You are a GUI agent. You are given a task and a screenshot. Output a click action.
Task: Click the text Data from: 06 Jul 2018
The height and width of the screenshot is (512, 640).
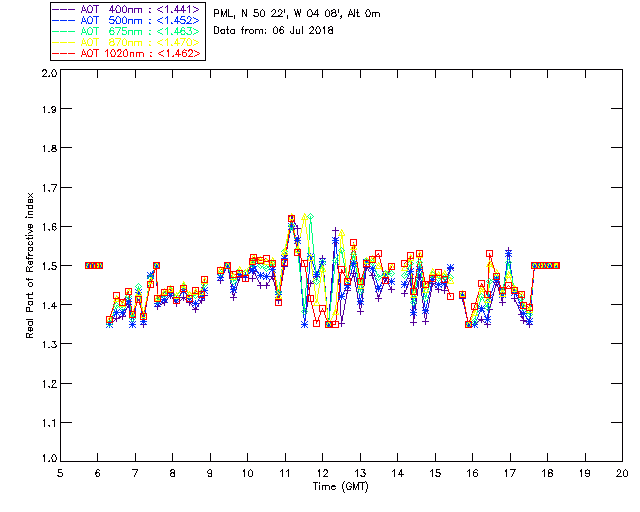tap(273, 31)
